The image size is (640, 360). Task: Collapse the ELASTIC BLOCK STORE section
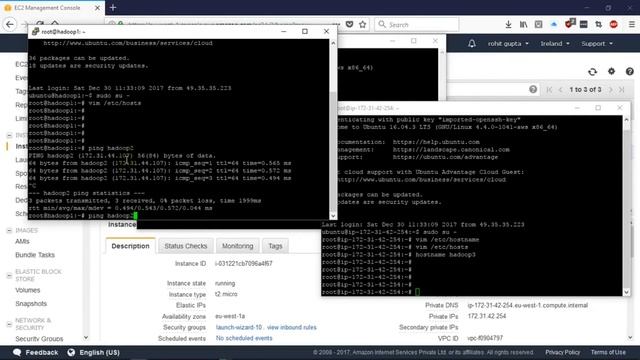[x=9, y=276]
